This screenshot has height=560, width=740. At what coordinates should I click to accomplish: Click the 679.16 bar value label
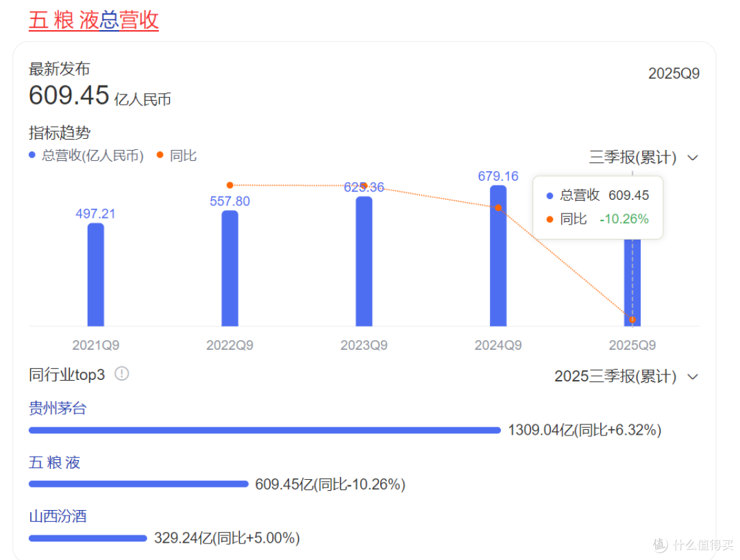tap(498, 177)
